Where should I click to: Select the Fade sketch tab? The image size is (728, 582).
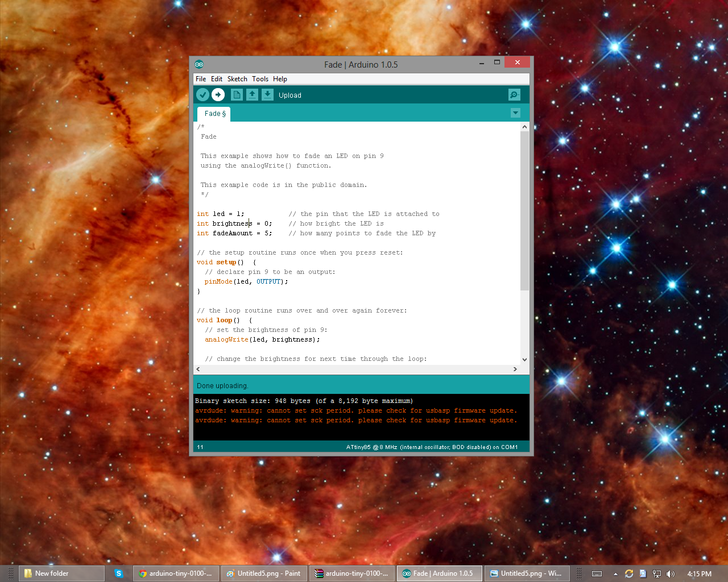[214, 114]
